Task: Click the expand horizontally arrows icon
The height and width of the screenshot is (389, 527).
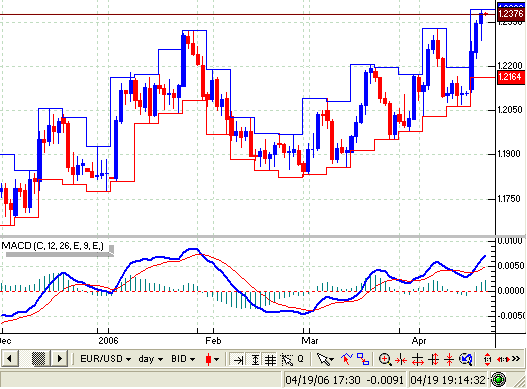Action: [x=417, y=360]
